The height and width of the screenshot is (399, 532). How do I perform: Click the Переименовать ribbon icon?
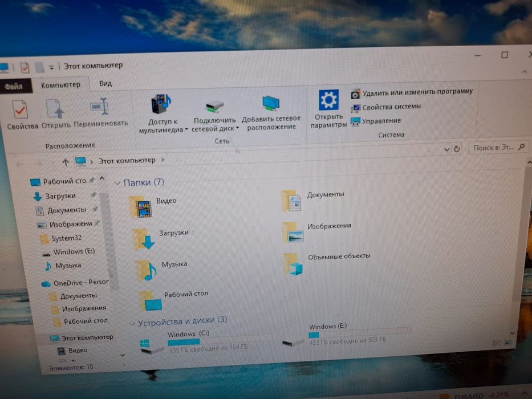click(x=100, y=106)
